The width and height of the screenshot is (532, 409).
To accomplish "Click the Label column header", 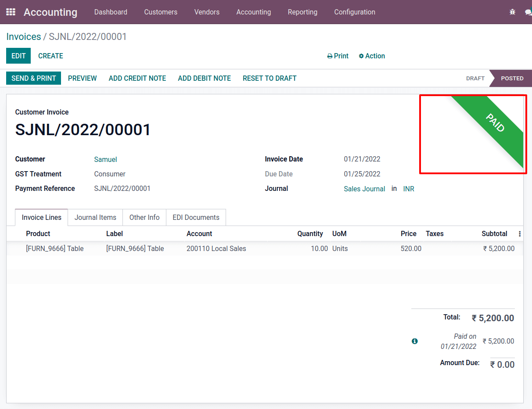I will (115, 234).
